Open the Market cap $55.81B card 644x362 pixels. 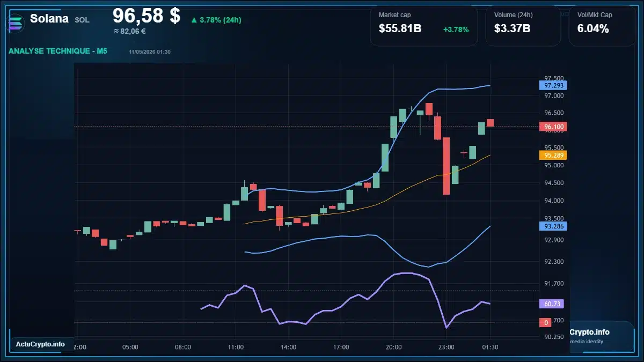point(424,26)
